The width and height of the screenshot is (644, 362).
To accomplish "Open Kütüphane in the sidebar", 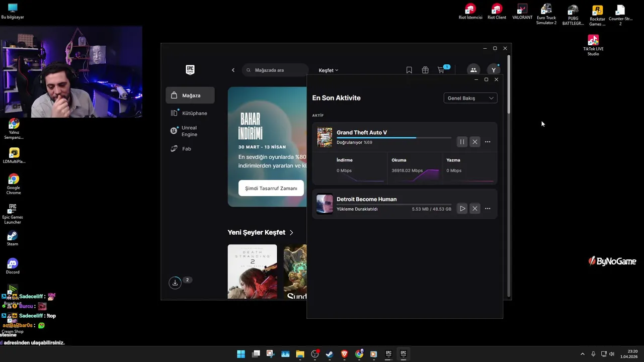I will 190,113.
